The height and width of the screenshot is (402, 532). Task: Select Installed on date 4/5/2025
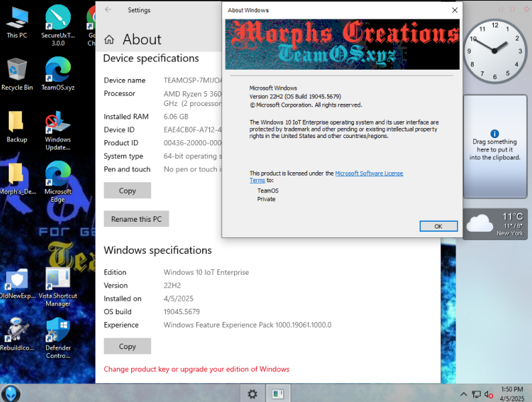click(x=179, y=299)
